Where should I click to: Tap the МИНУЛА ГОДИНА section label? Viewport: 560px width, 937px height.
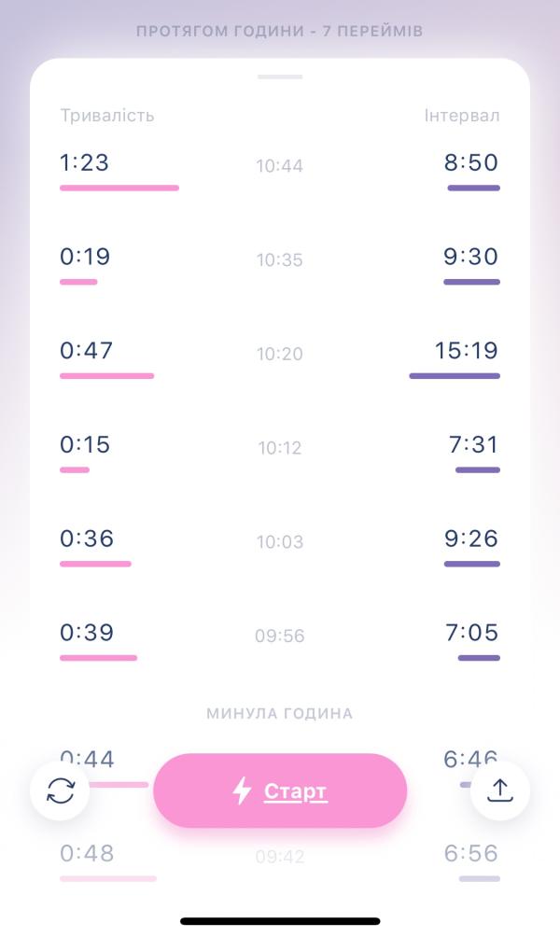tap(280, 714)
